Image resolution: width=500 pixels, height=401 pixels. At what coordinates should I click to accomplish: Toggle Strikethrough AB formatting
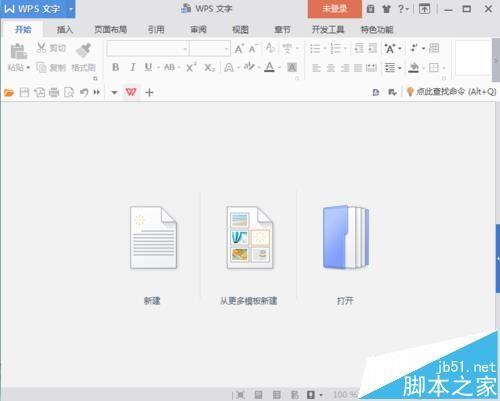pyautogui.click(x=169, y=67)
